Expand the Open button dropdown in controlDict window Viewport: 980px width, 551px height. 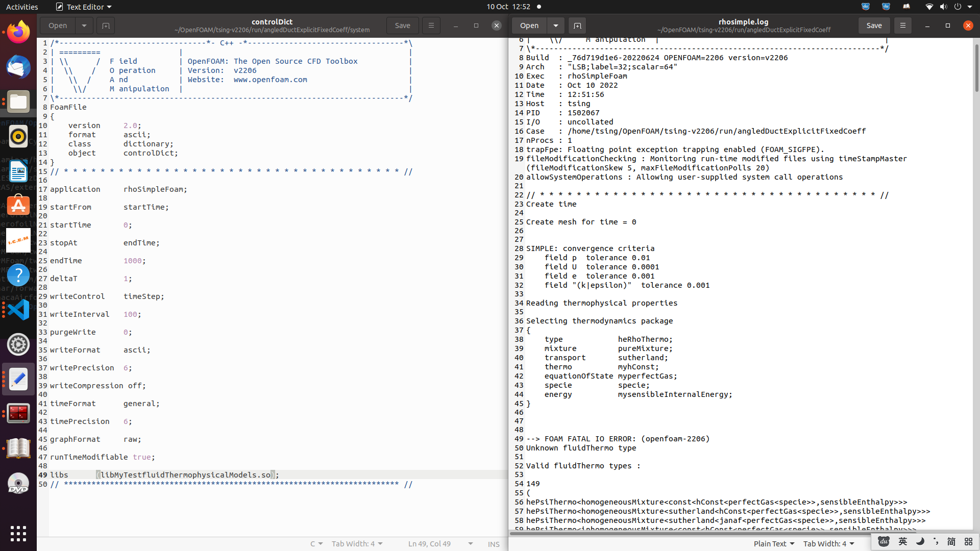click(83, 26)
